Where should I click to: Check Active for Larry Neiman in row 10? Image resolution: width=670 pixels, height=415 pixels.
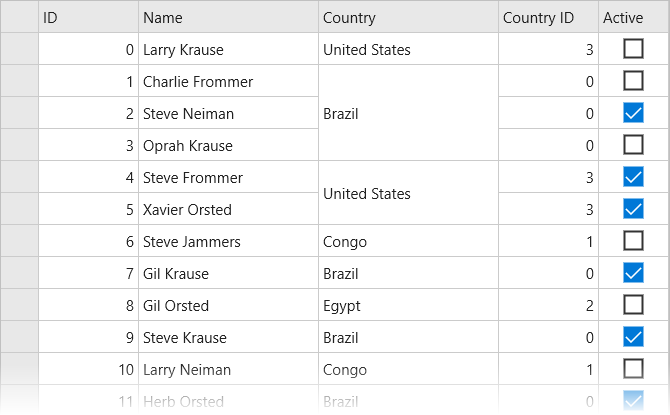(633, 369)
